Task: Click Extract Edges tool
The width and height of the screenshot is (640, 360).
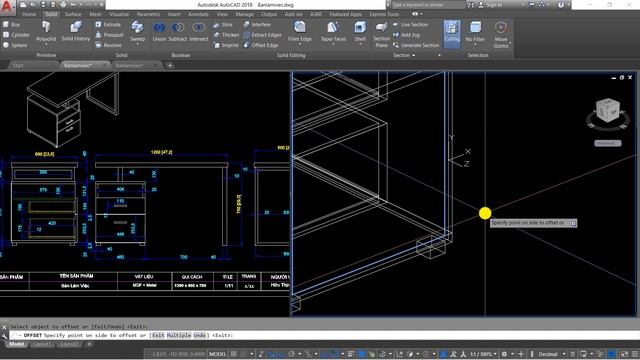Action: (262, 35)
